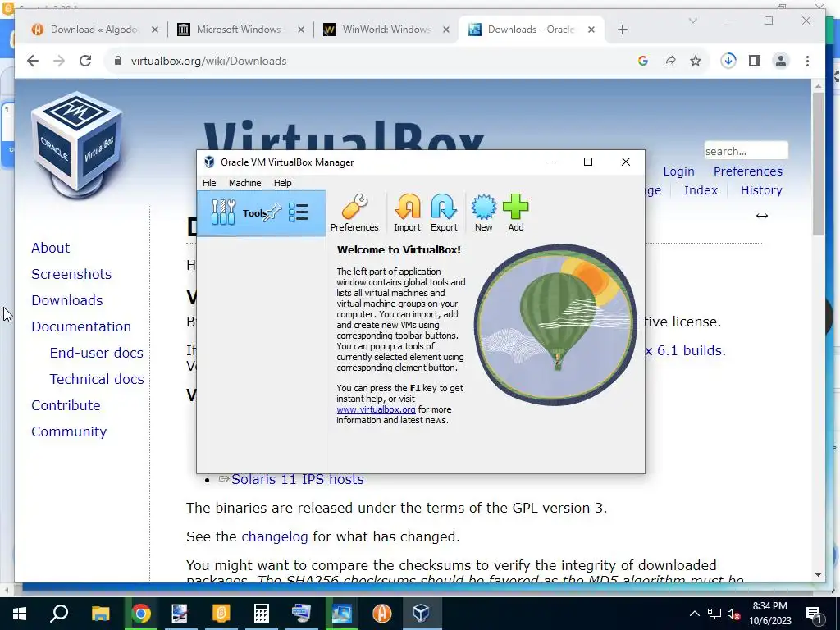The width and height of the screenshot is (840, 630).
Task: Open Technical docs link
Action: click(97, 379)
